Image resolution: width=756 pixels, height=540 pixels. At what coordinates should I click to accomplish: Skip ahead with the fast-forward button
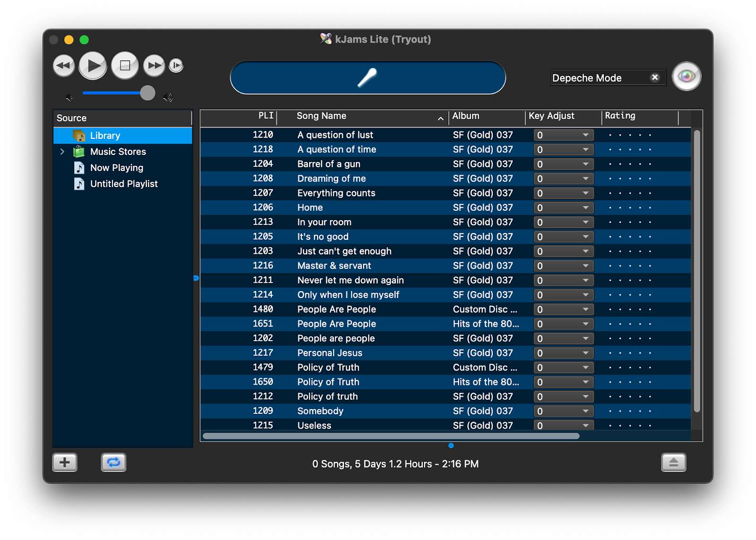(154, 66)
